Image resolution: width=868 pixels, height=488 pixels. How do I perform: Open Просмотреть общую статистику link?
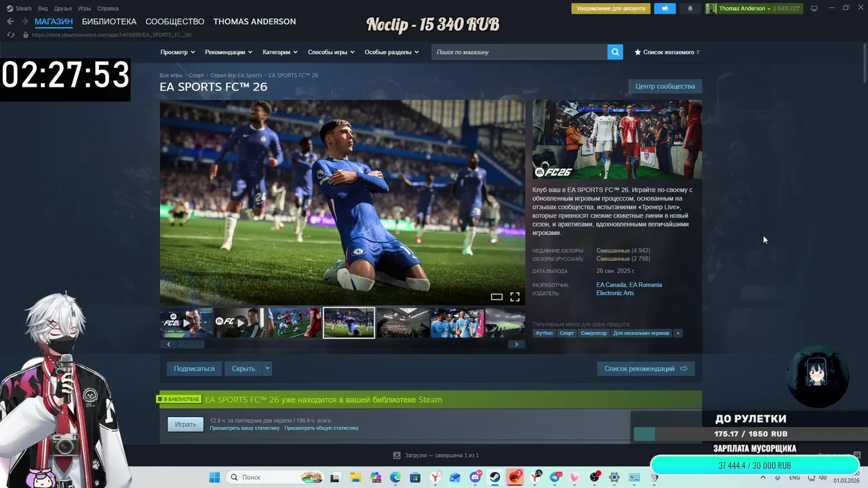tap(321, 428)
